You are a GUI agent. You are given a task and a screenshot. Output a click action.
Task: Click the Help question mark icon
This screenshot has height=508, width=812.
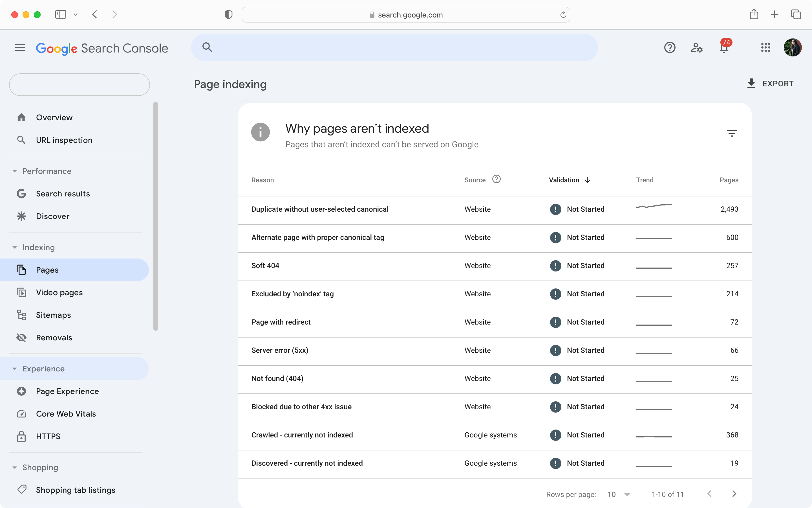[x=669, y=48]
